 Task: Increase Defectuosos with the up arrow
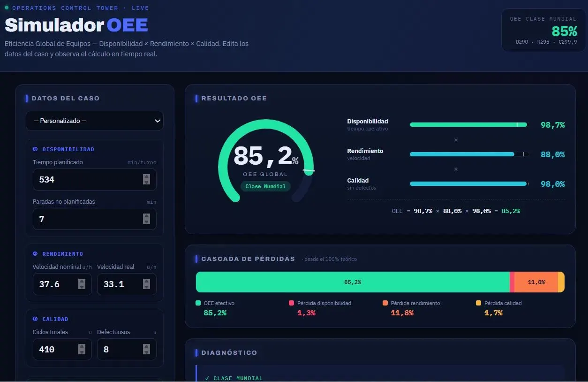(146, 347)
